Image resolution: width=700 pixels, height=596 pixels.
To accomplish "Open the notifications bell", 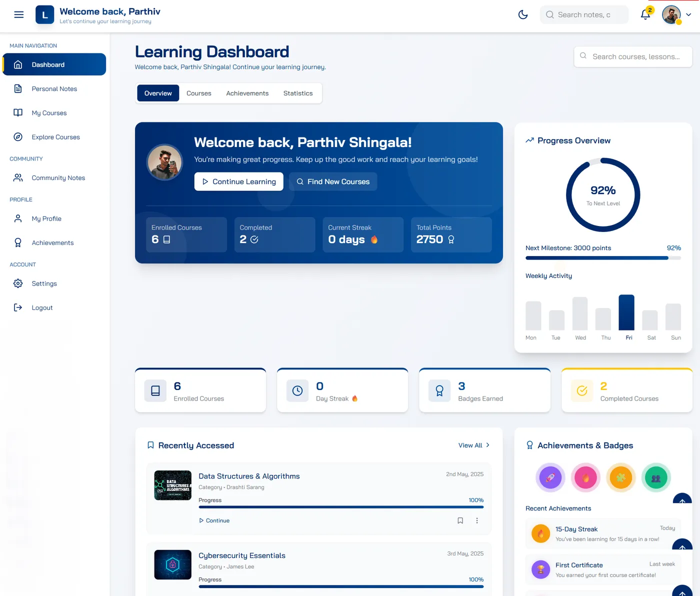I will (x=645, y=14).
